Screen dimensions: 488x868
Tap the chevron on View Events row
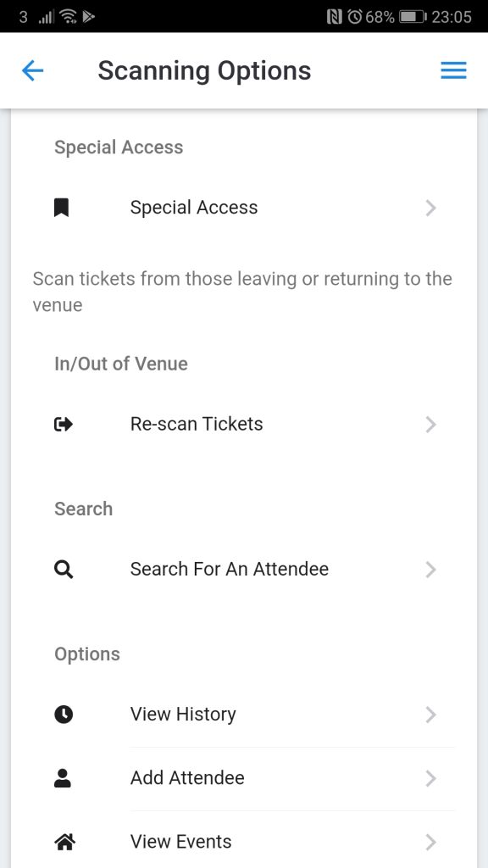pyautogui.click(x=431, y=842)
